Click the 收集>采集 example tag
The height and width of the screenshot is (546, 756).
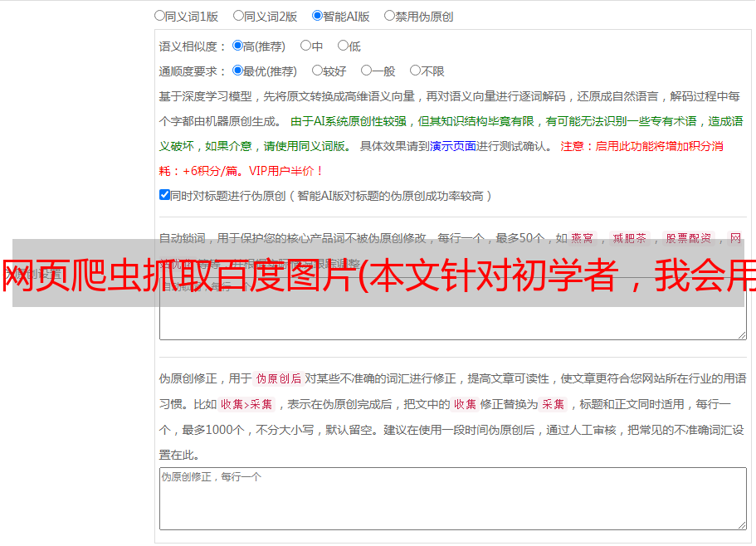tap(246, 404)
